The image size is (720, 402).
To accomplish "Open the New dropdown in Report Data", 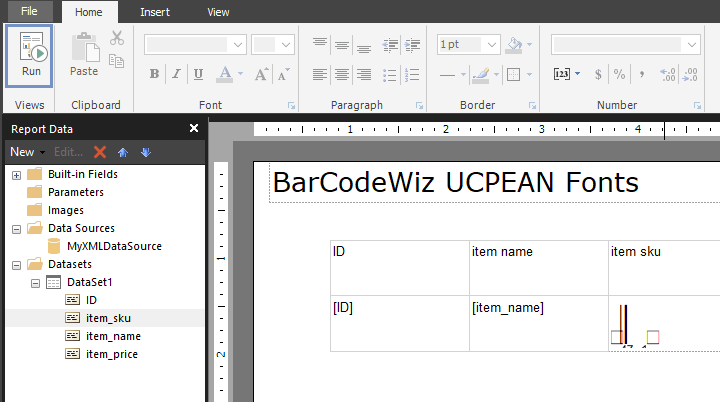I will click(28, 152).
